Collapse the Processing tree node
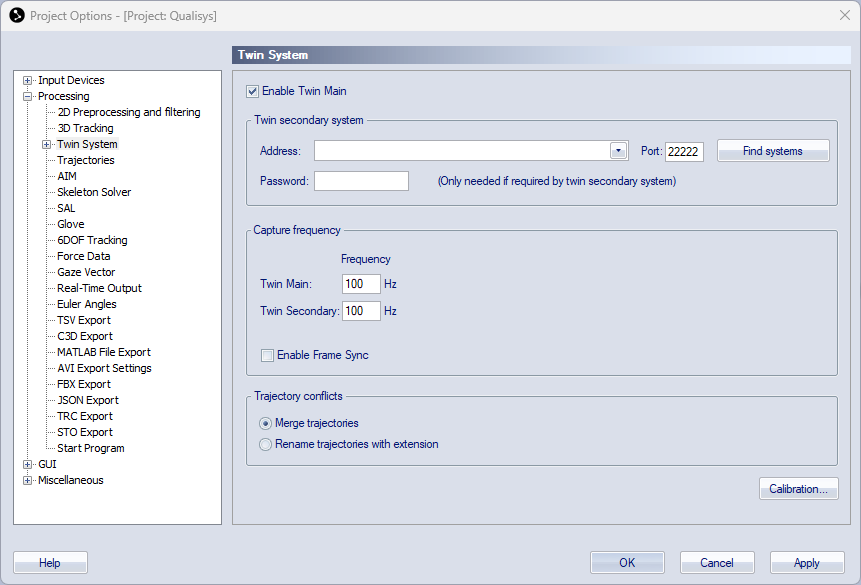The width and height of the screenshot is (861, 585). pos(28,97)
